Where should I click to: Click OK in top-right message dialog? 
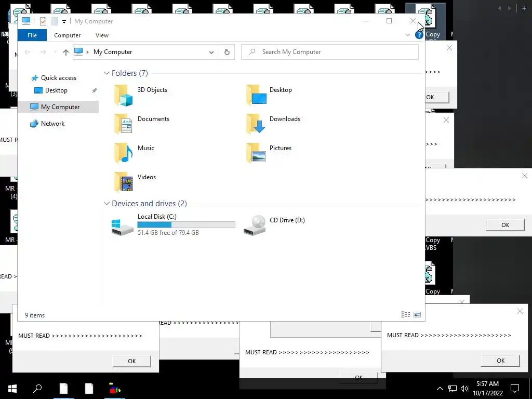[437, 97]
